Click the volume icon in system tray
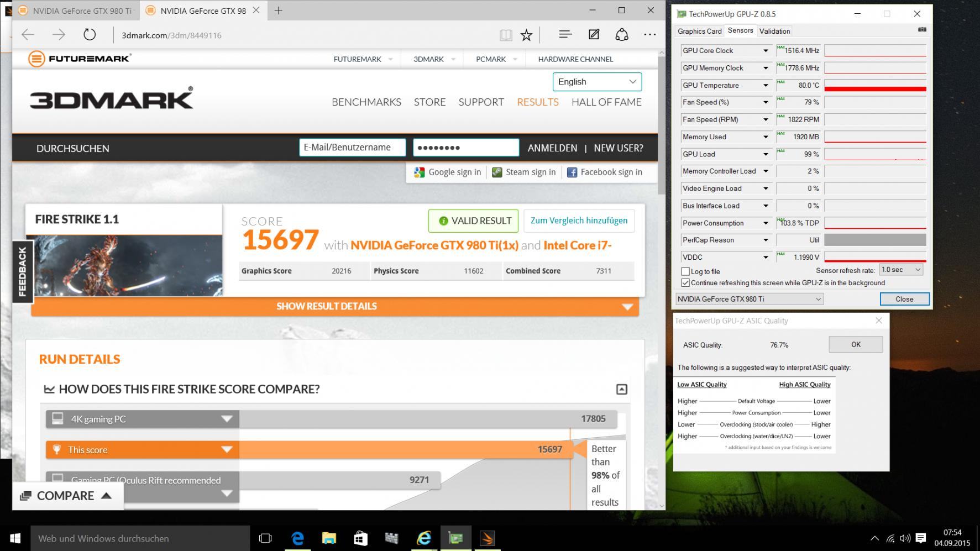Image resolution: width=980 pixels, height=551 pixels. pyautogui.click(x=905, y=538)
